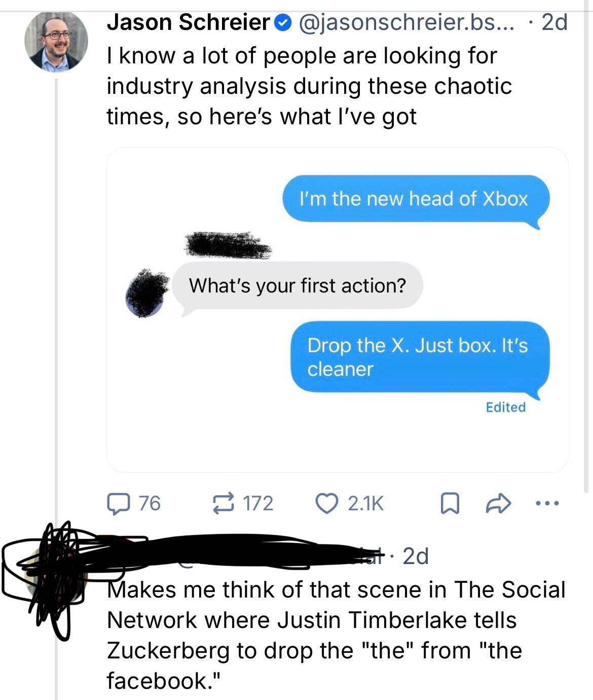The width and height of the screenshot is (593, 700).
Task: Repost the Xbox joke post
Action: [x=224, y=503]
